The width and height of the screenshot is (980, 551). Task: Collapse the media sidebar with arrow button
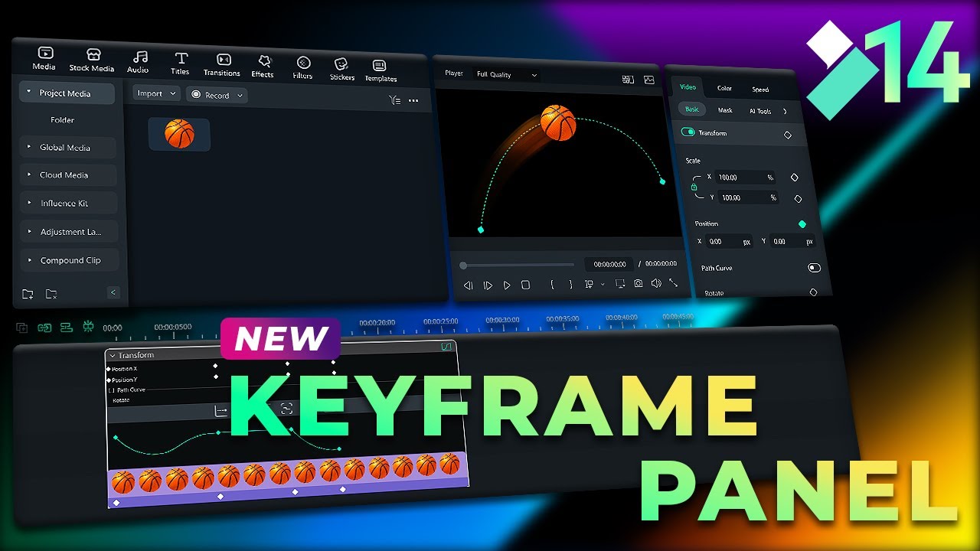tap(113, 292)
